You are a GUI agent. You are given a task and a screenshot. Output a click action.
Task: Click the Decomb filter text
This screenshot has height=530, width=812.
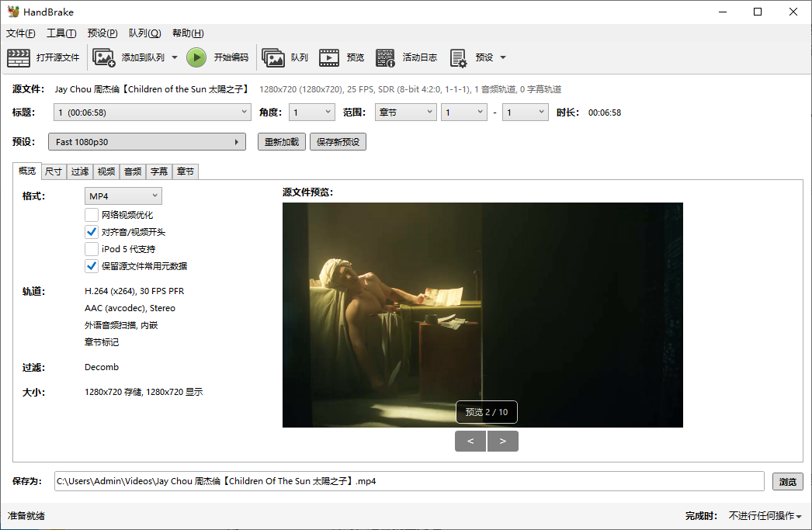pos(102,367)
